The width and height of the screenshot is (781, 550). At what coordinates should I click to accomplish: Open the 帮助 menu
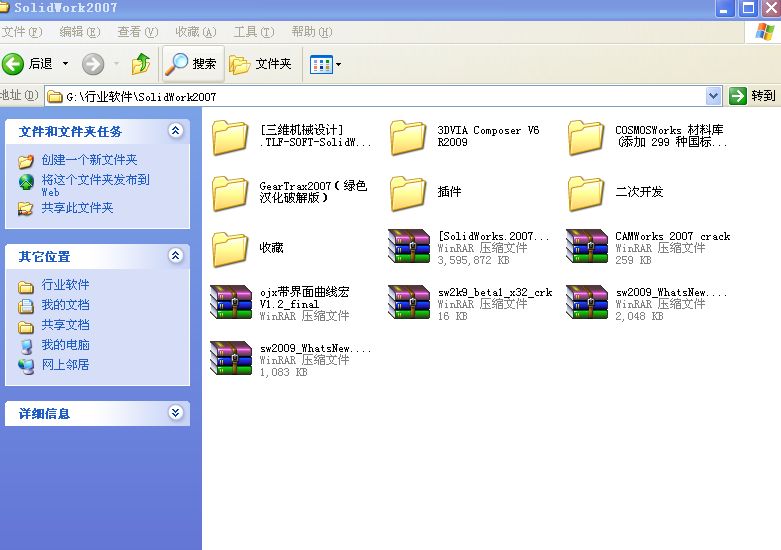(312, 32)
